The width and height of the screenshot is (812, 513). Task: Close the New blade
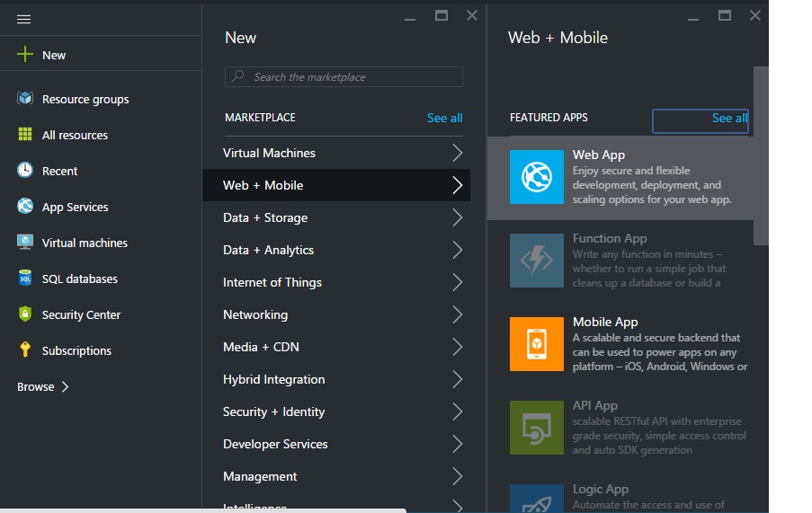tap(472, 16)
